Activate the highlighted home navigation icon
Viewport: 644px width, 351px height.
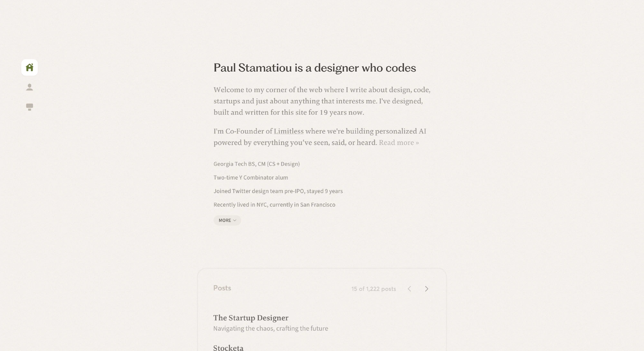tap(29, 67)
